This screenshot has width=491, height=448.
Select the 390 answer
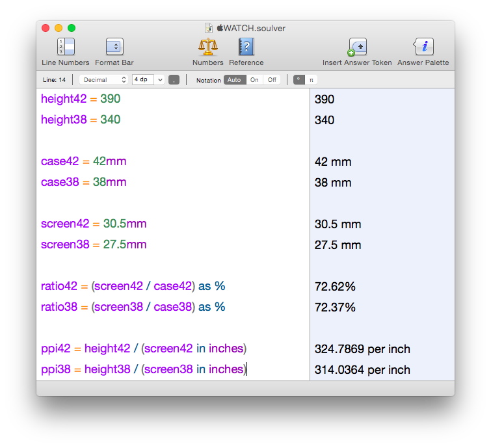tap(325, 99)
